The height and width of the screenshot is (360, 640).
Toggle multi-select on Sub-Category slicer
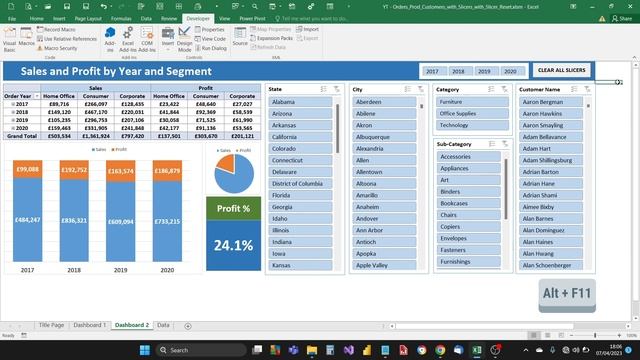click(492, 144)
